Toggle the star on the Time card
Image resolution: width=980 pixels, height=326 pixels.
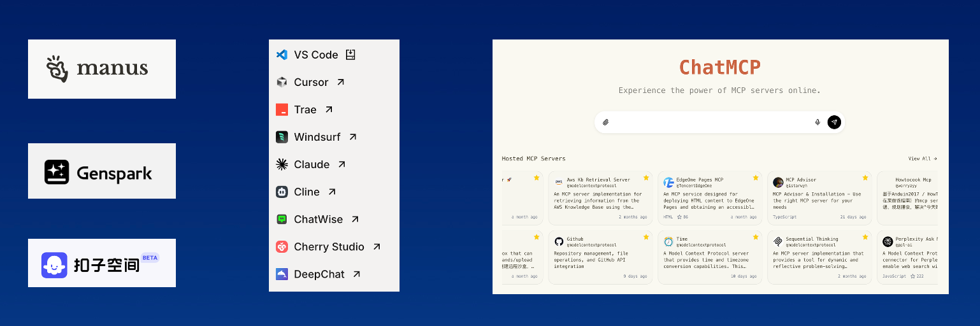click(x=756, y=237)
